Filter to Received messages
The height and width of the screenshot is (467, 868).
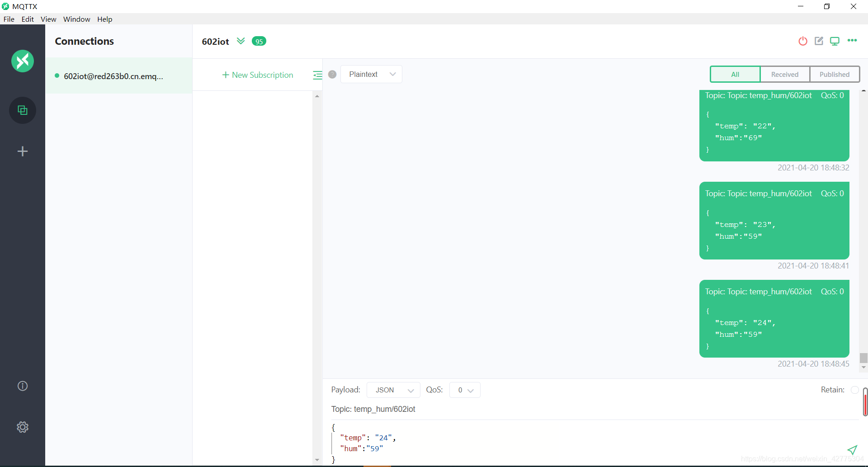coord(785,75)
